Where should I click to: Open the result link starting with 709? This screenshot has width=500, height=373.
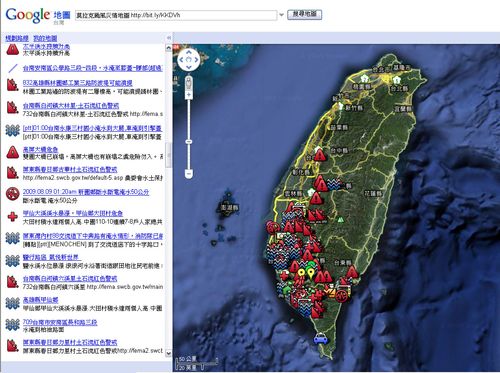click(x=60, y=322)
